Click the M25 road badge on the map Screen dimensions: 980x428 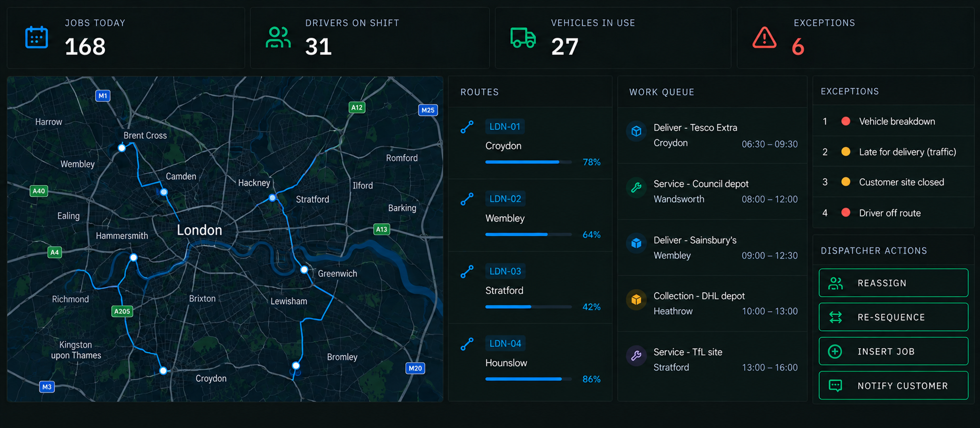tap(428, 110)
